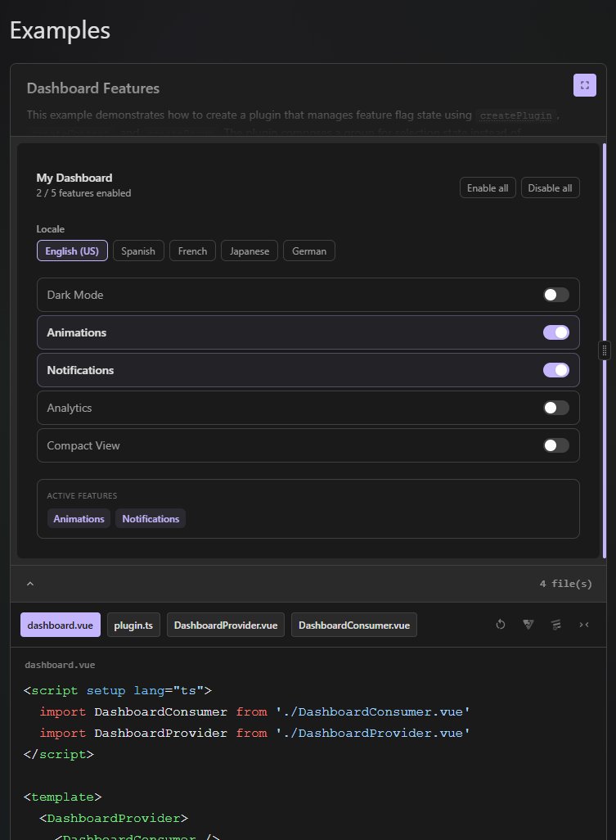
Task: Open the DashboardProvider.vue file tab
Action: 225,625
